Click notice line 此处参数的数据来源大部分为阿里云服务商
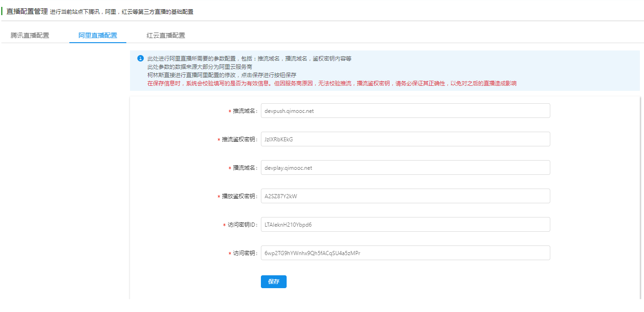This screenshot has width=644, height=312. [x=200, y=67]
